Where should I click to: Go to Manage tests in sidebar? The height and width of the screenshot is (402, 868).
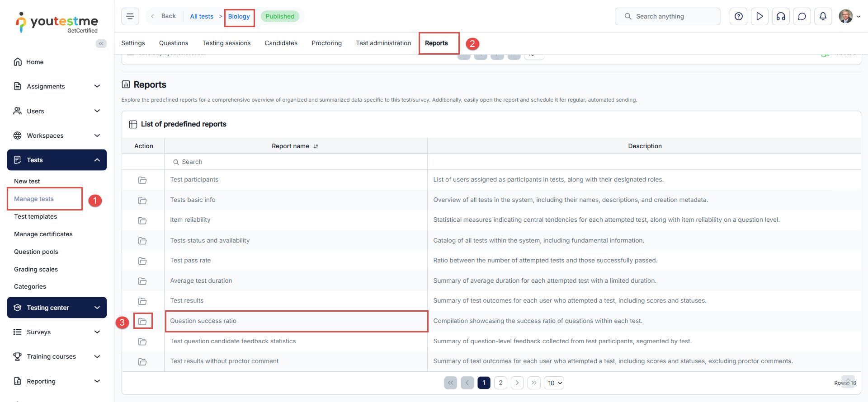coord(34,199)
